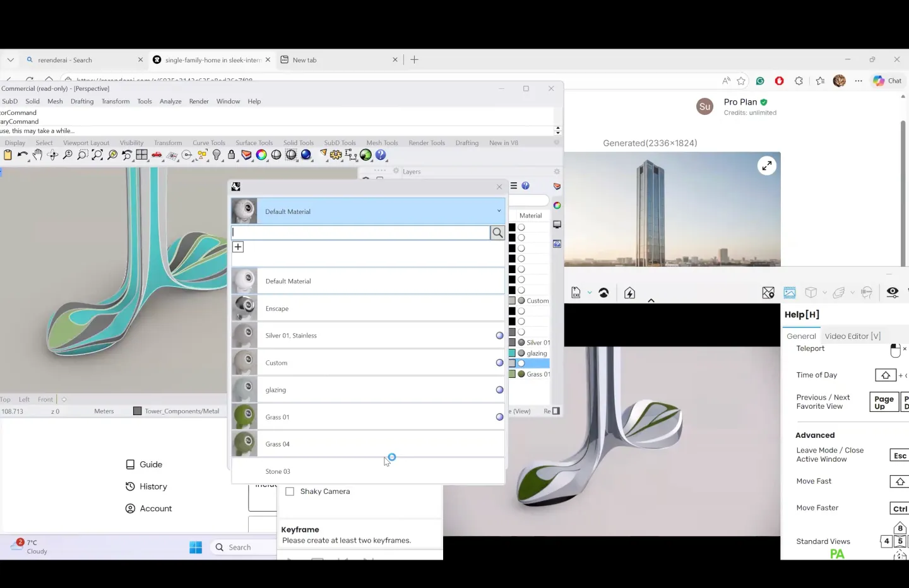Image resolution: width=909 pixels, height=588 pixels.
Task: Click the expand arrows on generated image
Action: (x=766, y=166)
